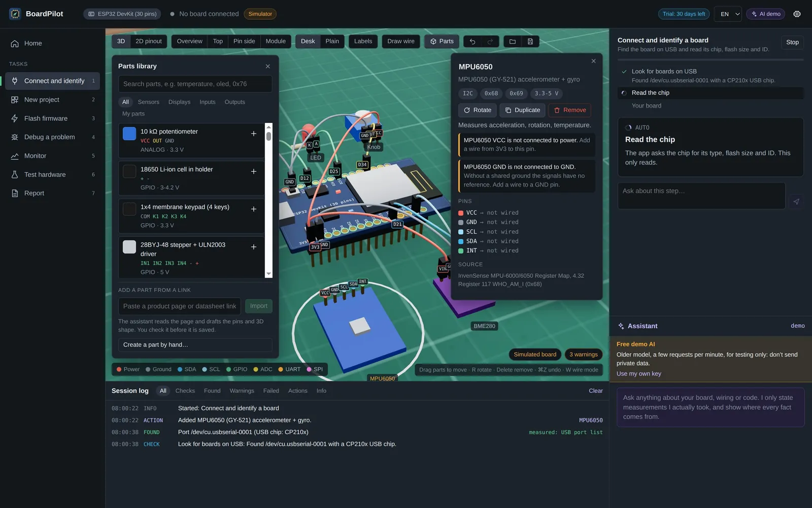Click the Simulator badge
Image resolution: width=812 pixels, height=508 pixels.
click(260, 14)
